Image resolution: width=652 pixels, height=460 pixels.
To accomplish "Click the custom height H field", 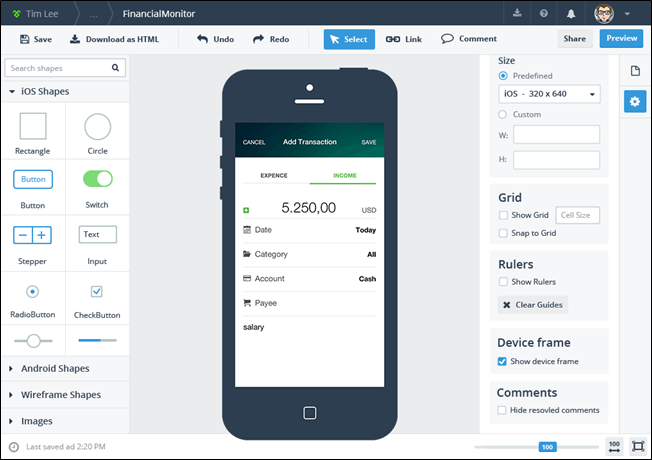I will coord(556,160).
